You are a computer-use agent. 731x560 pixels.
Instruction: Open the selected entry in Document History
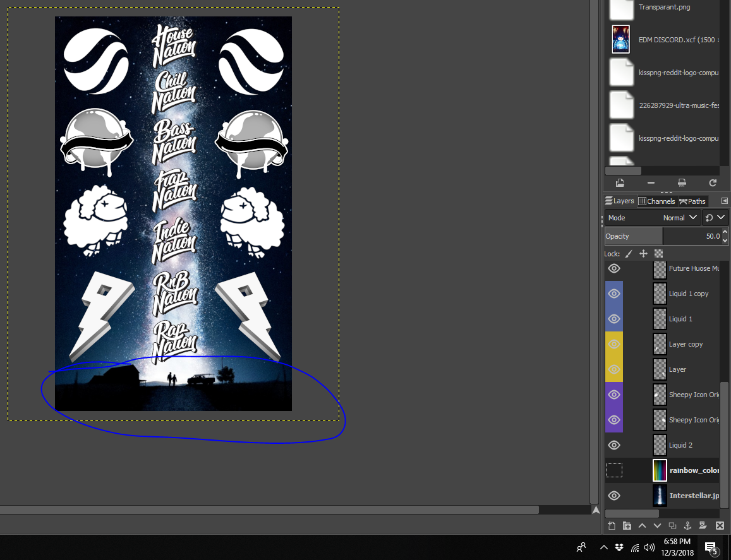pyautogui.click(x=620, y=183)
